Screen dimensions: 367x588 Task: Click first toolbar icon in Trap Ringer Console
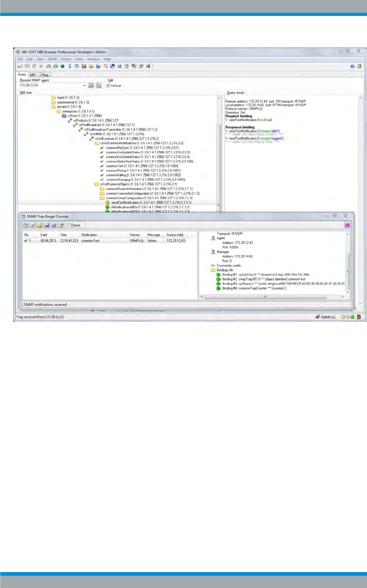point(26,225)
